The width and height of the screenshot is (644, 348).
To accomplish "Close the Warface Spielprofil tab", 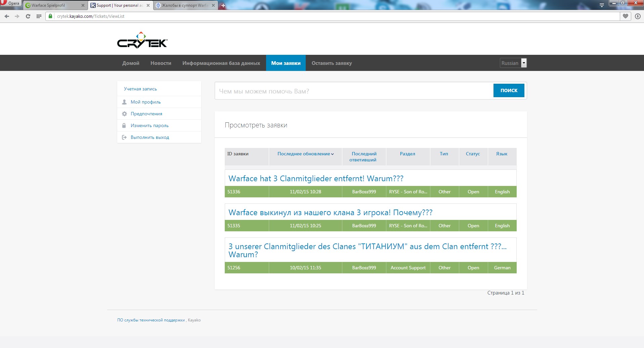I will 83,5.
